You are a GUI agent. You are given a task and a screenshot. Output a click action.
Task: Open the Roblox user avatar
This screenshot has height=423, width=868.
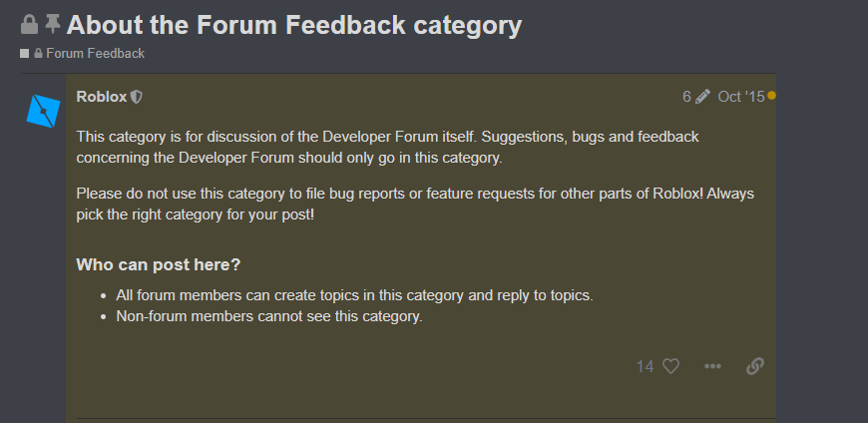[x=44, y=109]
